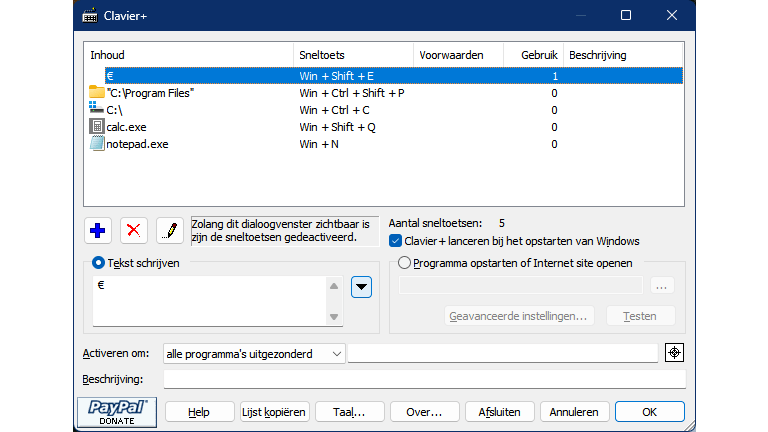Select Programma opstarten of Internet site openen
Image resolution: width=768 pixels, height=432 pixels.
404,263
